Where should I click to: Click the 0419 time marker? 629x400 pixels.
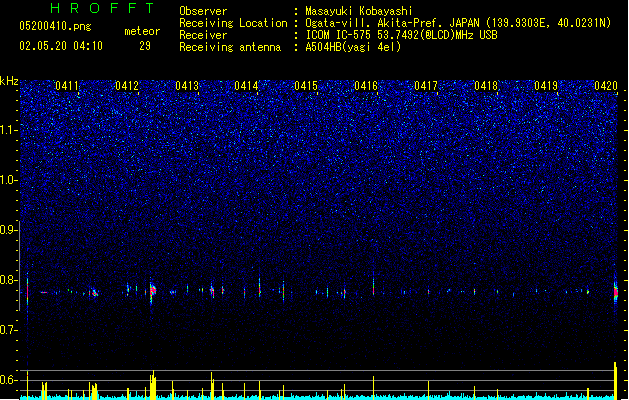(546, 86)
